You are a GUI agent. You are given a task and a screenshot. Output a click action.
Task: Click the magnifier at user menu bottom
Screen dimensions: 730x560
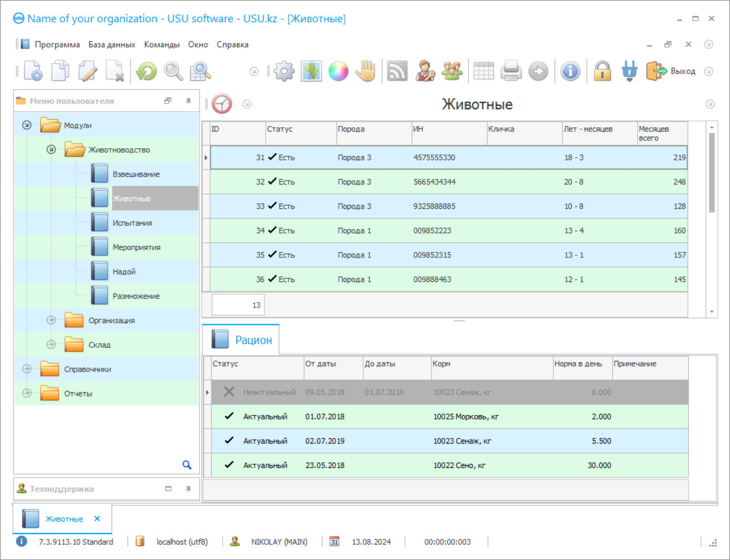187,465
